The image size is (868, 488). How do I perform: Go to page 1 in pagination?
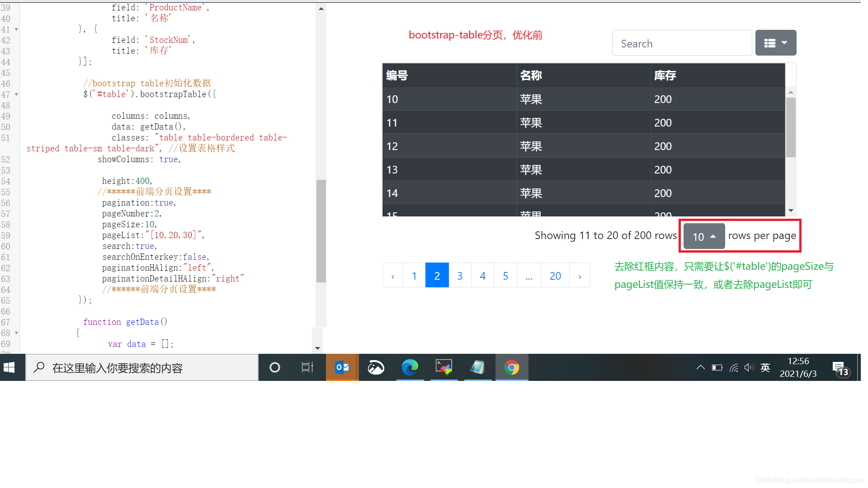(x=414, y=275)
